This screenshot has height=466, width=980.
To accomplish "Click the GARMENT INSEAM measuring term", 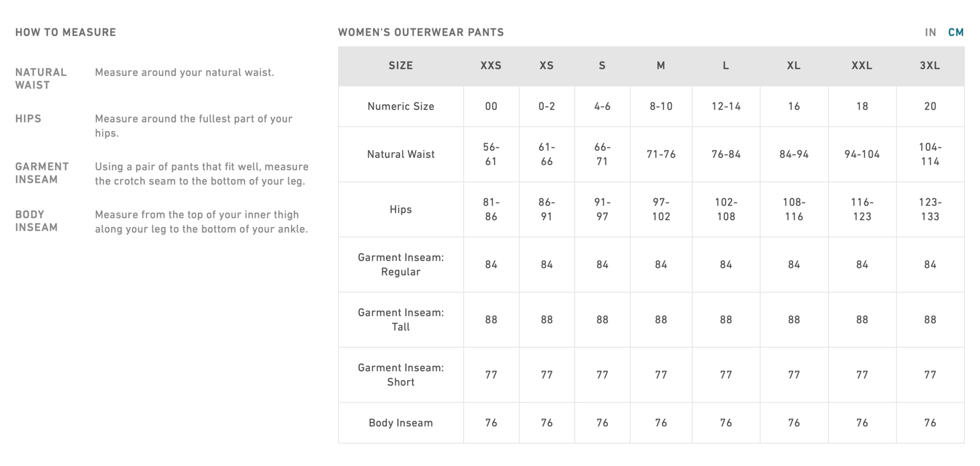I will pos(42,173).
